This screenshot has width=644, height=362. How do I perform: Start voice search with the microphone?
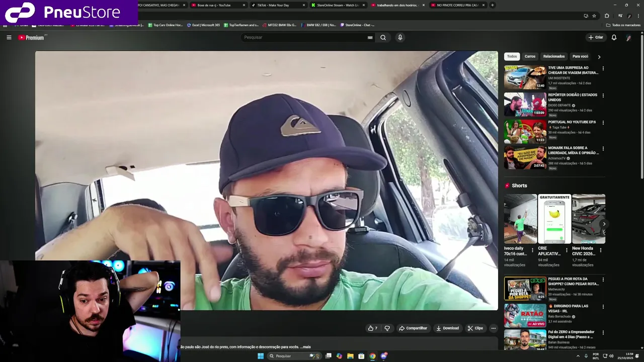pos(400,37)
